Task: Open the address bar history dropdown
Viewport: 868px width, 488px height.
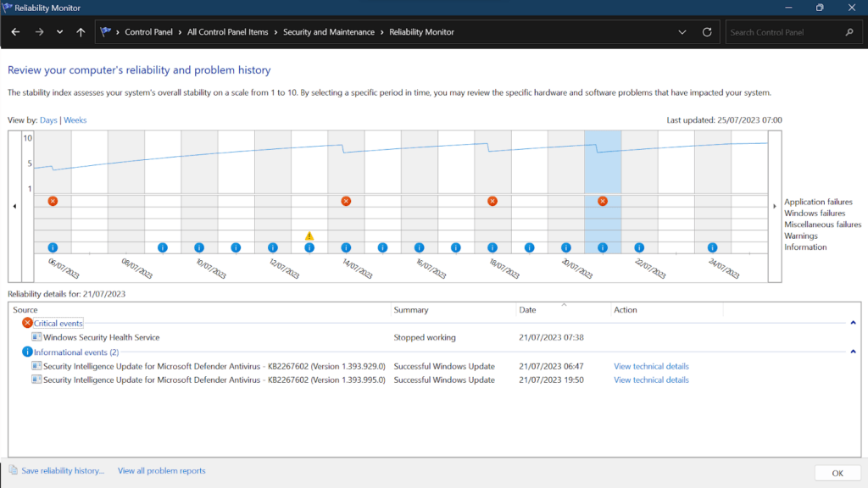Action: [682, 31]
